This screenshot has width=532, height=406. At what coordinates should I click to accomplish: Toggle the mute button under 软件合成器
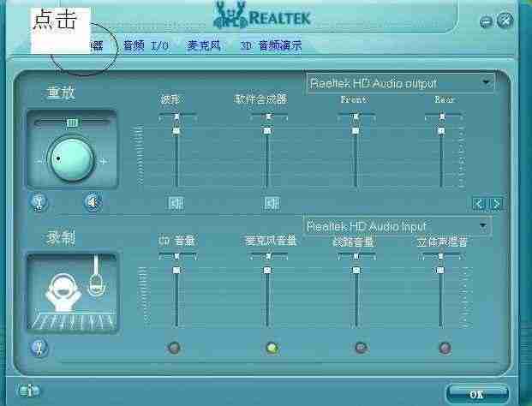point(272,204)
